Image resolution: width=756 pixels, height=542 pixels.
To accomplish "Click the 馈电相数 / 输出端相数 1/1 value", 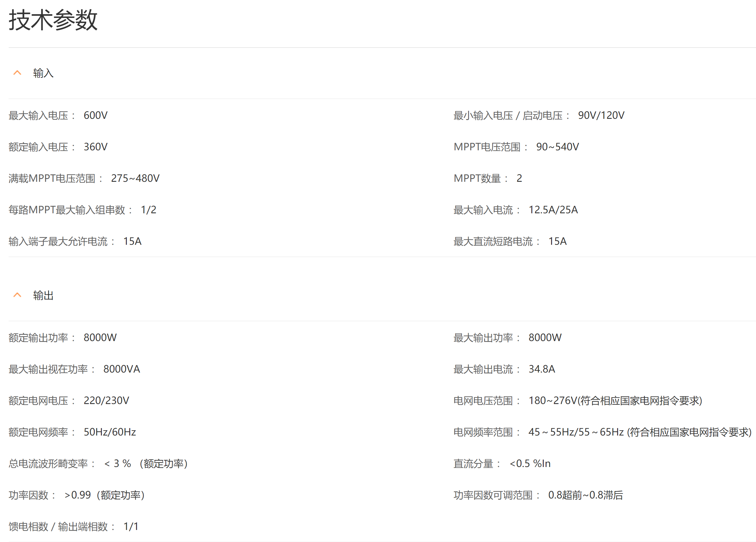I will tap(131, 526).
